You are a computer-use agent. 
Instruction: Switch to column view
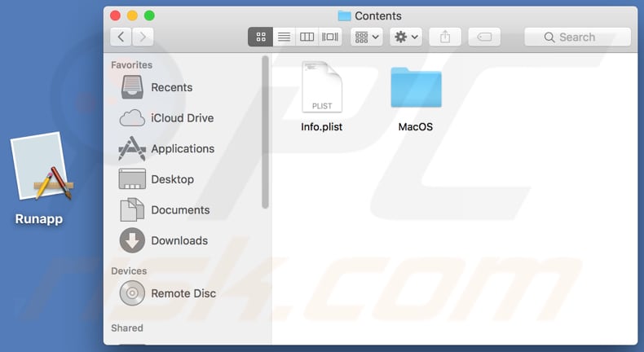307,37
